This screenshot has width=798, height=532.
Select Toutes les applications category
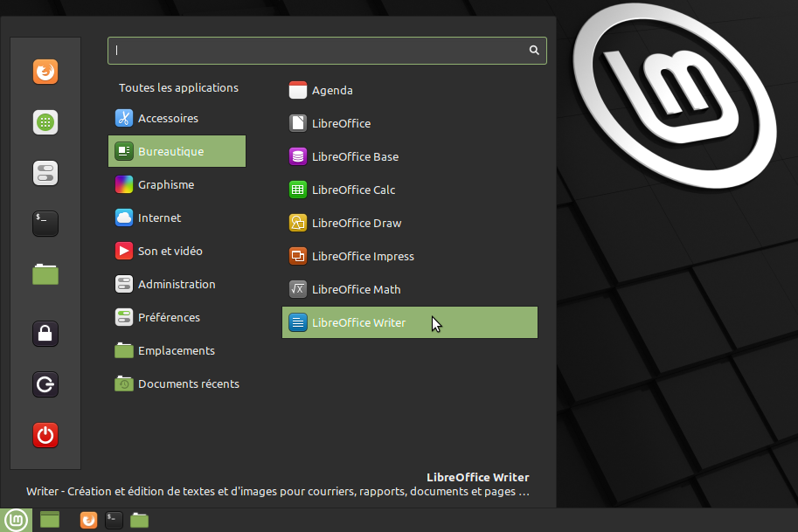178,88
